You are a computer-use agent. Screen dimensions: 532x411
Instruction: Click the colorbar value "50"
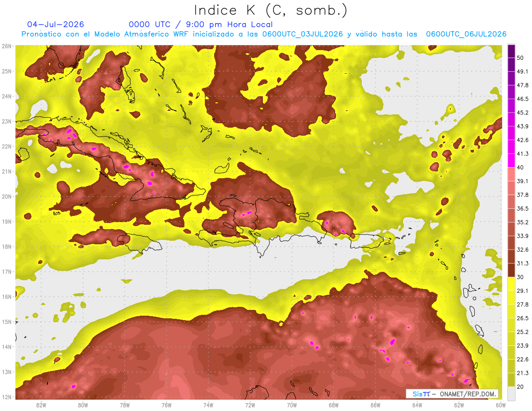click(520, 58)
